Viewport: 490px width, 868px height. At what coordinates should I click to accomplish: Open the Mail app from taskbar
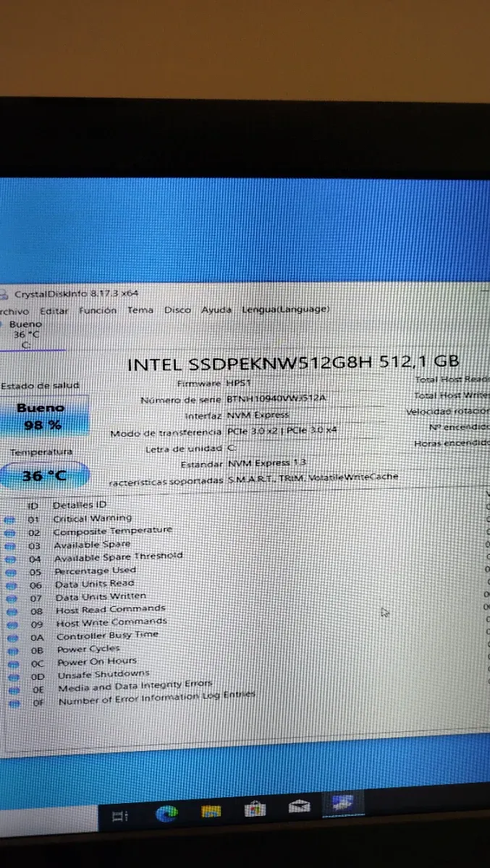coord(299,805)
